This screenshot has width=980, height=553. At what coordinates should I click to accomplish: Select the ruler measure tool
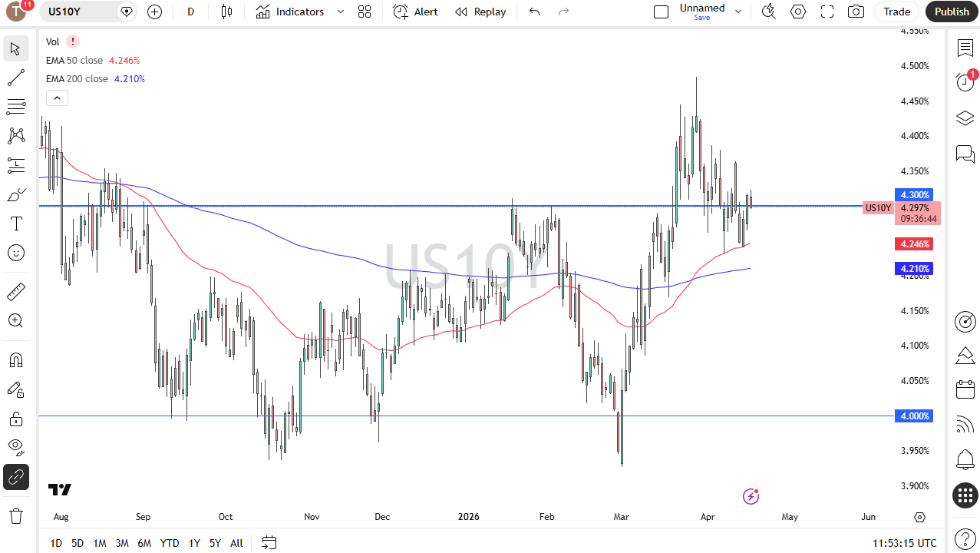(x=15, y=291)
